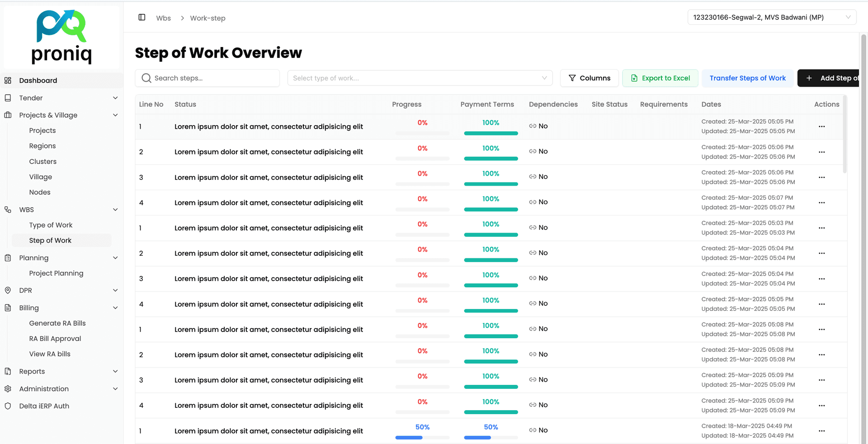Click the magnifier icon in search box
Image resolution: width=868 pixels, height=444 pixels.
point(146,78)
